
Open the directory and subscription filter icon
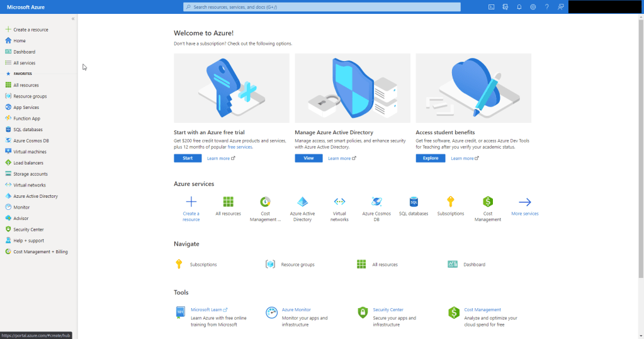(x=505, y=7)
